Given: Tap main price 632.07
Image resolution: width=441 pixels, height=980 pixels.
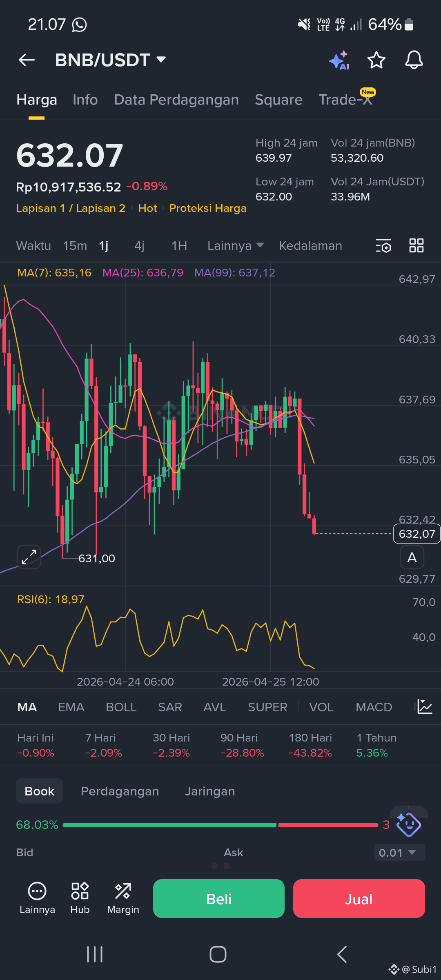Looking at the screenshot, I should coord(69,156).
